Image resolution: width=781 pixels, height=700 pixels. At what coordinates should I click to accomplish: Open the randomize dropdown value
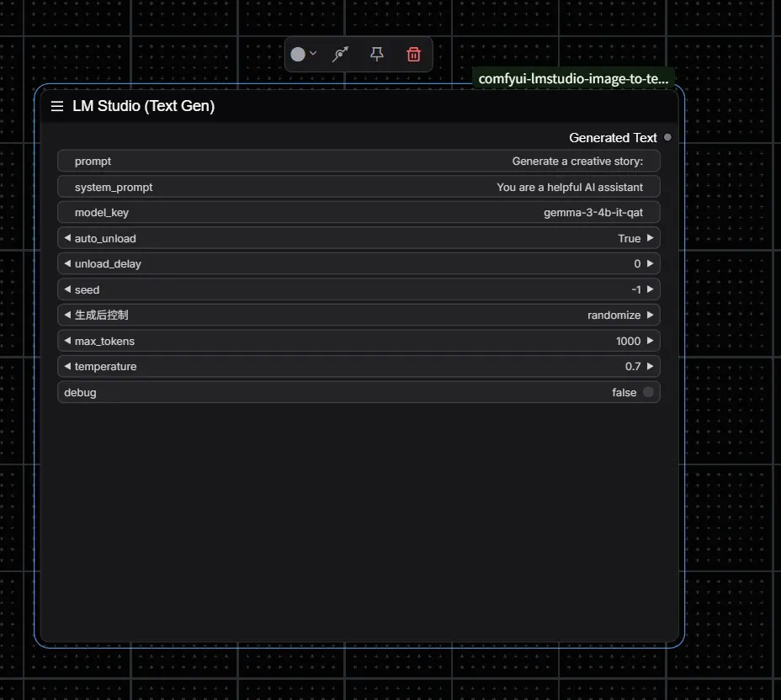pos(614,316)
